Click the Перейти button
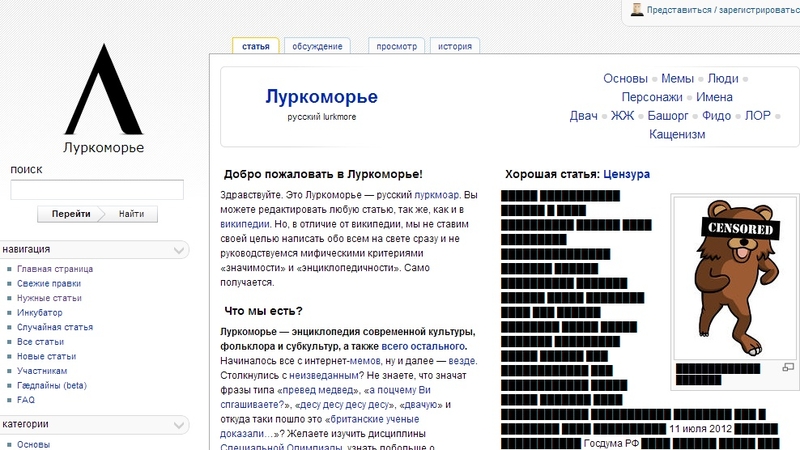This screenshot has width=800, height=450. pyautogui.click(x=71, y=214)
